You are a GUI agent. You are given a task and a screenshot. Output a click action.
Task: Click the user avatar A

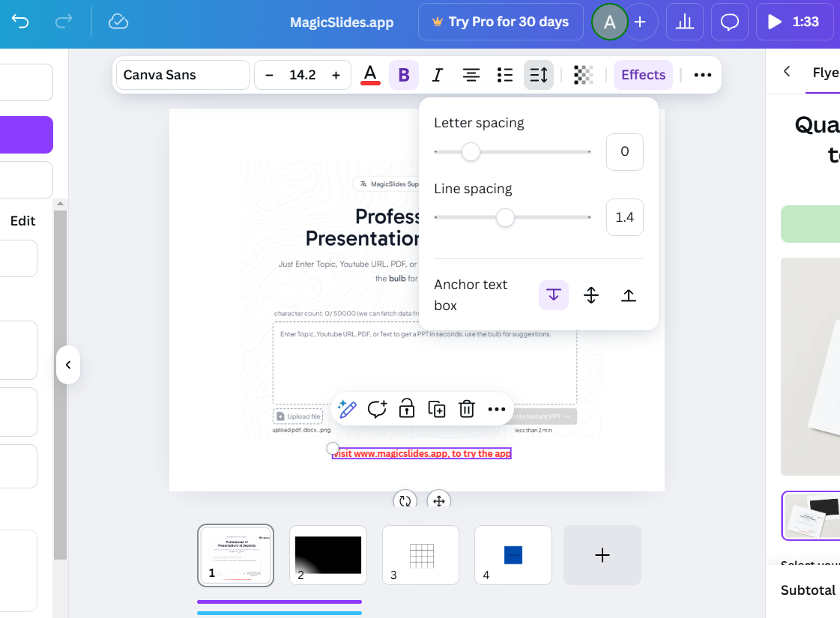(609, 22)
